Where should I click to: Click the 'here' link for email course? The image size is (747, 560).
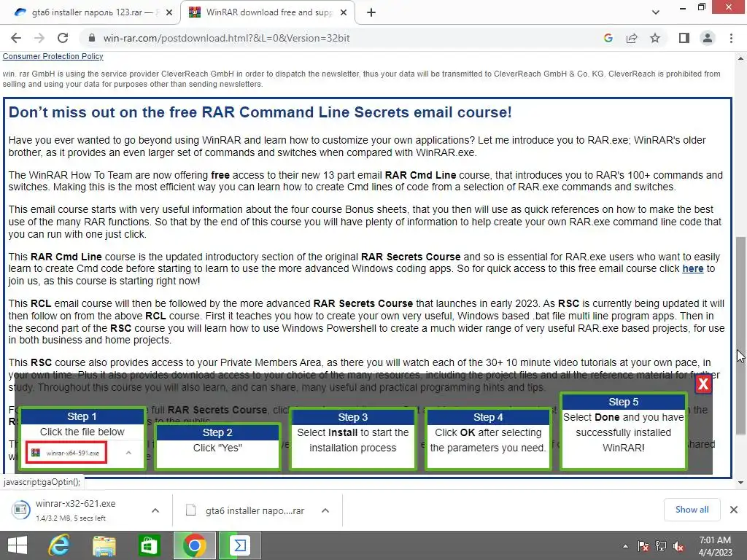[x=693, y=268]
